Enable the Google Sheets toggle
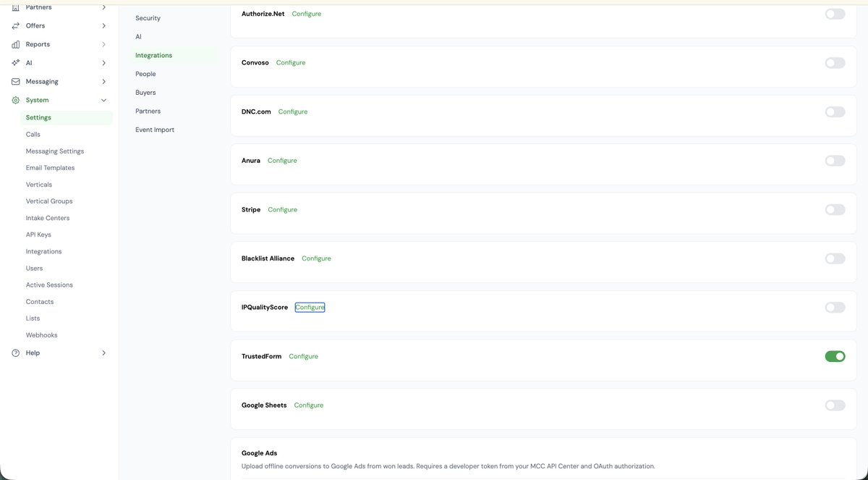The image size is (868, 480). [x=835, y=405]
